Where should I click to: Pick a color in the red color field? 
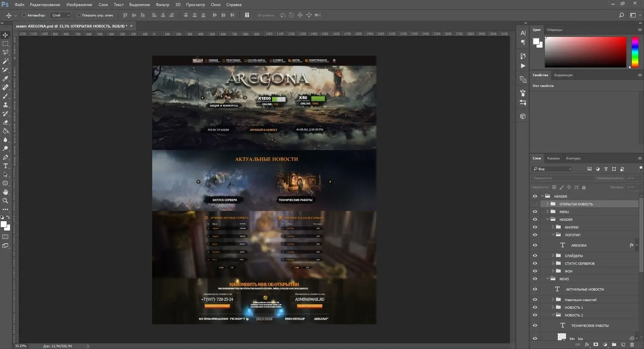pyautogui.click(x=586, y=52)
